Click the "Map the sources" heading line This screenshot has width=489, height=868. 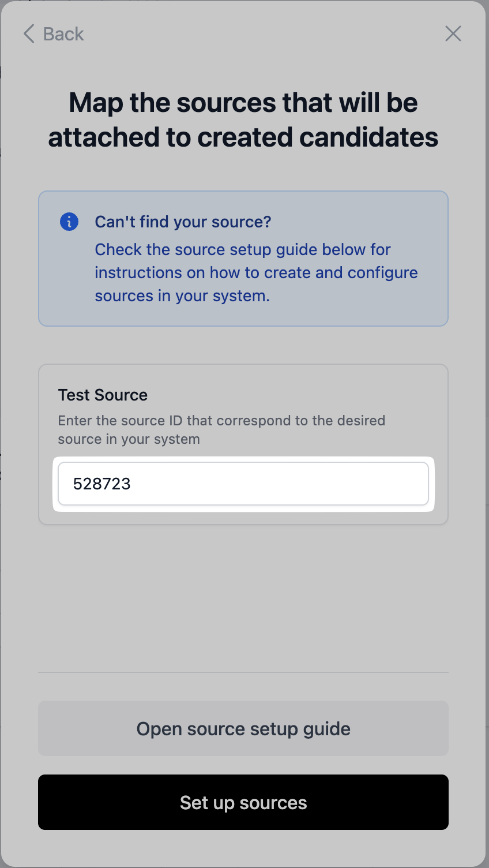[x=243, y=103]
